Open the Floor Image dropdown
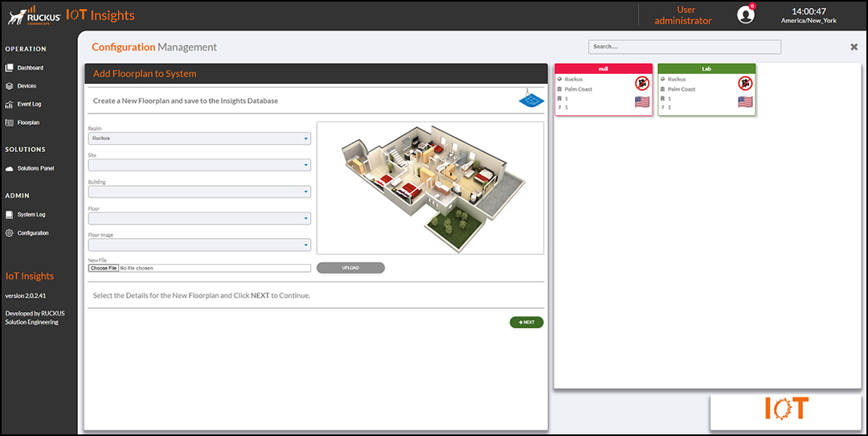 tap(199, 245)
